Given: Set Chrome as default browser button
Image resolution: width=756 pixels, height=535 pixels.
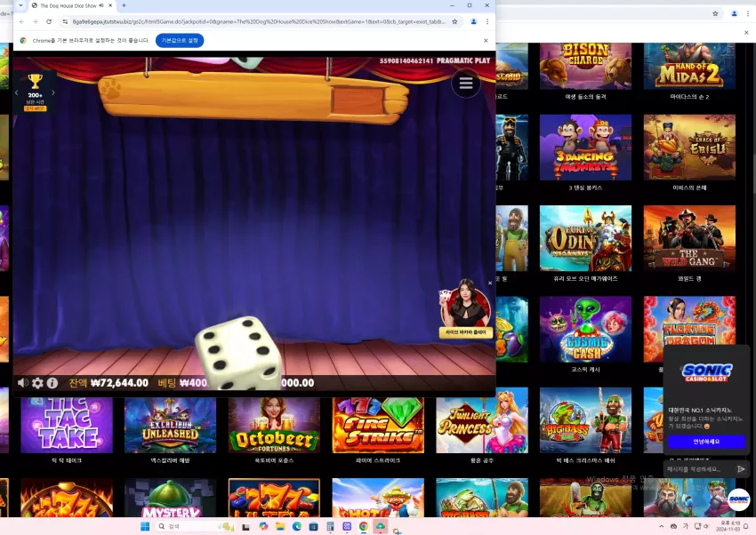Looking at the screenshot, I should click(180, 41).
